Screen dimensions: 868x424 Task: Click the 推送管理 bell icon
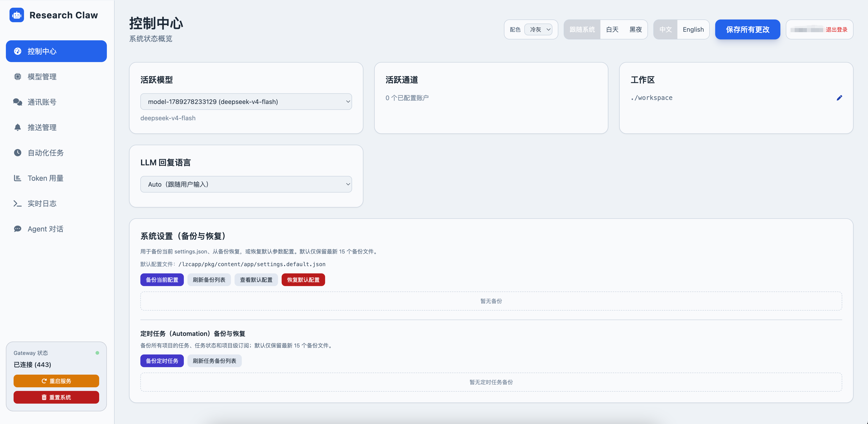click(x=17, y=127)
